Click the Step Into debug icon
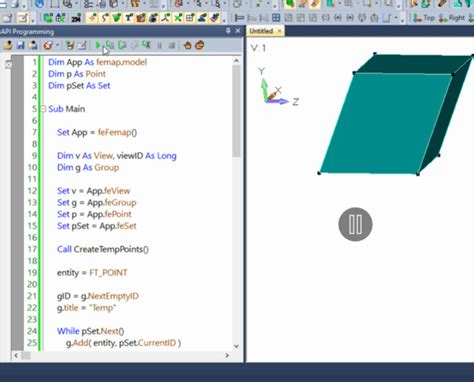474x382 pixels. [110, 45]
